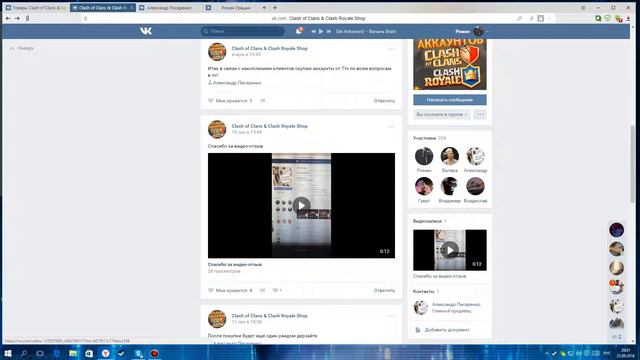Image resolution: width=640 pixels, height=360 pixels.
Task: Click the Написать сообщение button
Action: pos(449,100)
